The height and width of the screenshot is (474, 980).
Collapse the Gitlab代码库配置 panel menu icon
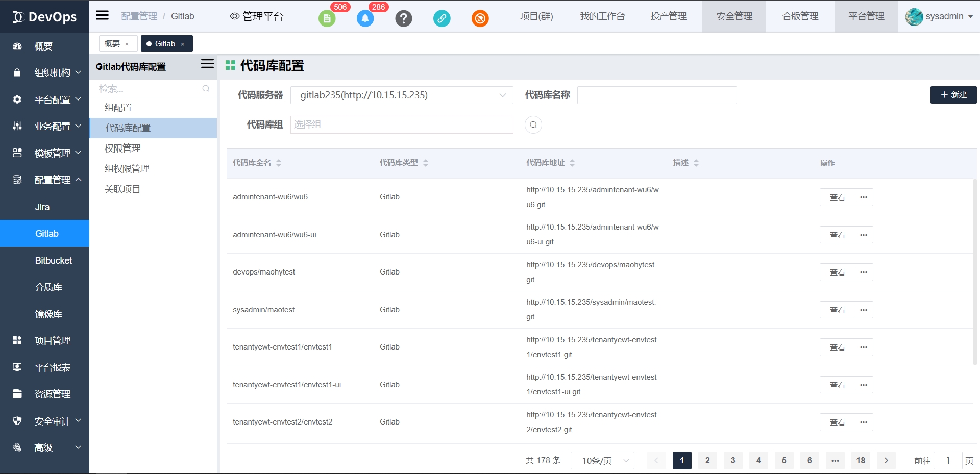(207, 64)
